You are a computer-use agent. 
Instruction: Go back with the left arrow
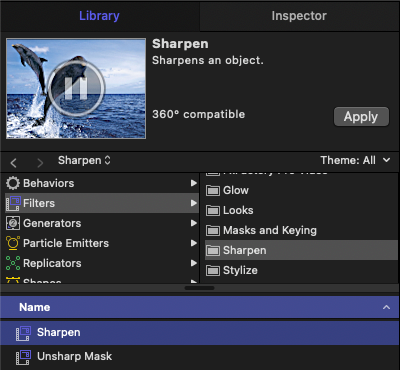(13, 163)
